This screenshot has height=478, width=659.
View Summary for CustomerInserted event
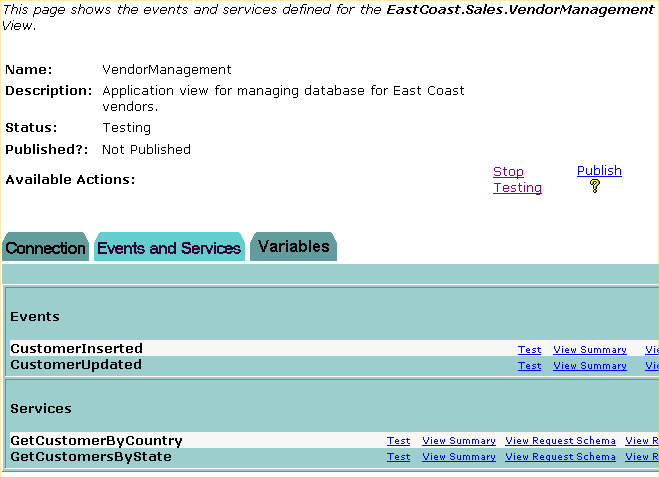pos(590,350)
